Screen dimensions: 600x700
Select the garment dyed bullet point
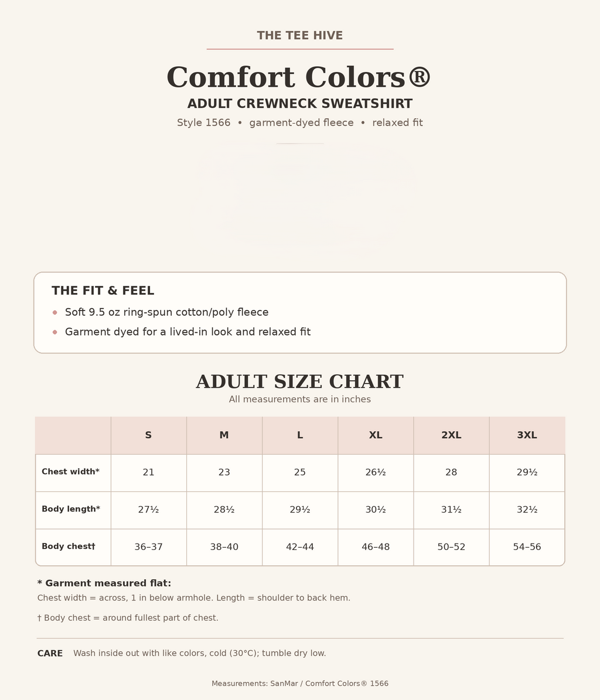click(x=187, y=332)
